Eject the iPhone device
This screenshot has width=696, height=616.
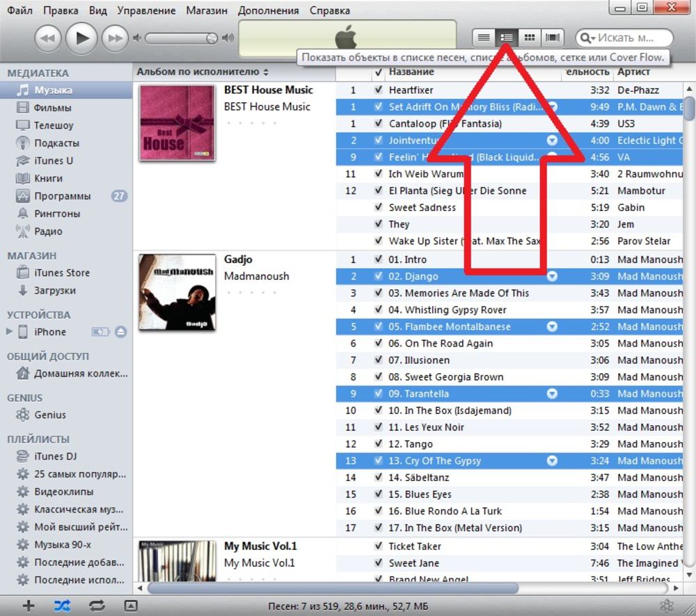120,332
